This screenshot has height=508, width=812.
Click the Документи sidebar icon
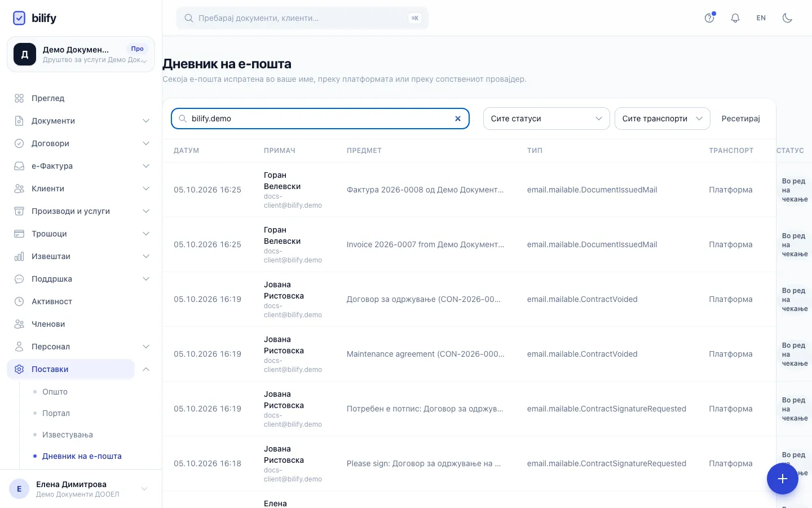(x=19, y=121)
